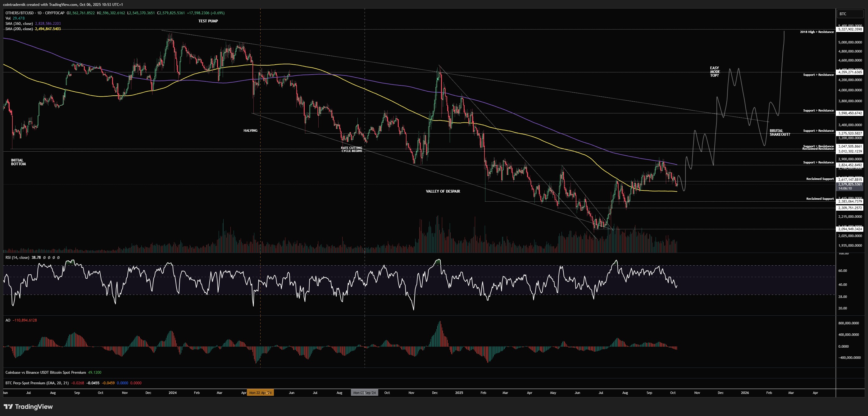Click the 2026 label on time axis
Viewport: 868px width, 416px height.
click(745, 393)
